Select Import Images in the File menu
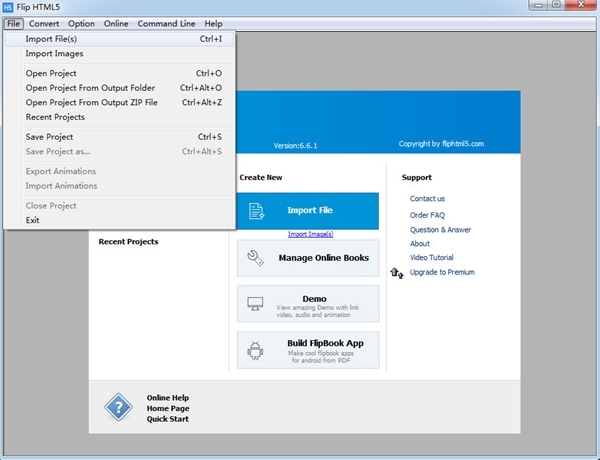600x460 pixels. coord(54,54)
